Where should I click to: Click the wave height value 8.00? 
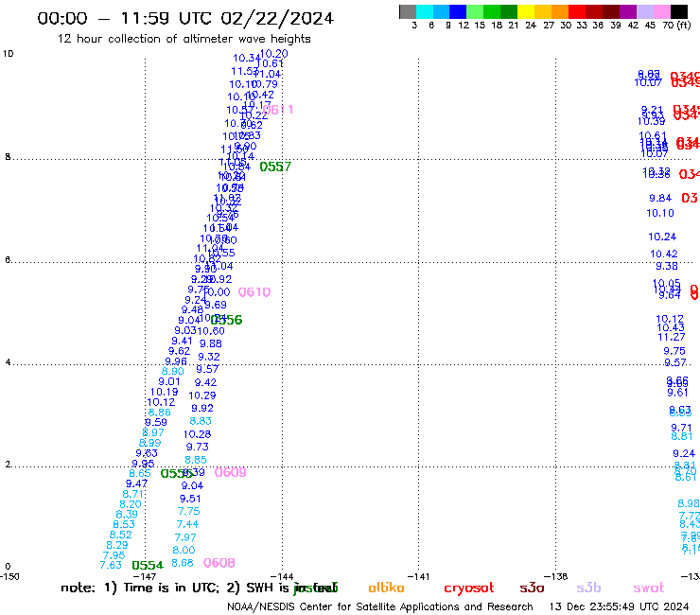coord(184,551)
